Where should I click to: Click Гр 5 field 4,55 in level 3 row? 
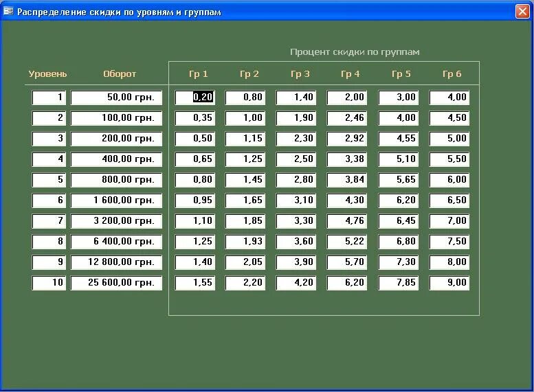click(399, 139)
